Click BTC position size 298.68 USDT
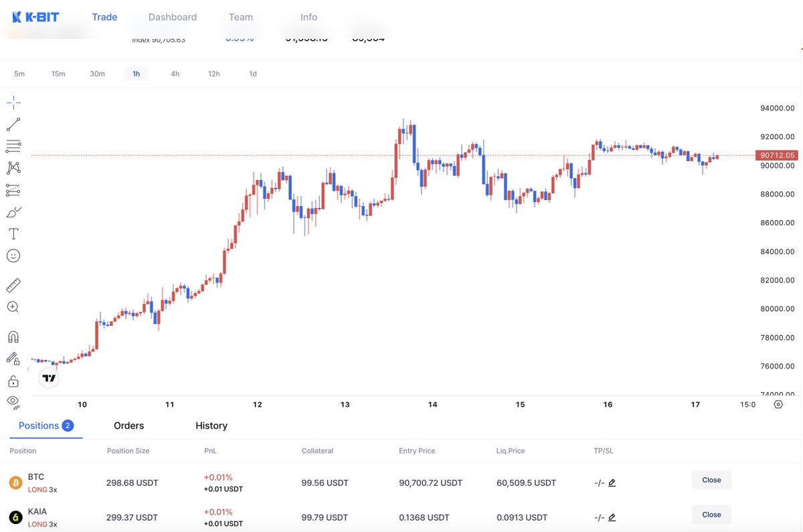 point(132,482)
